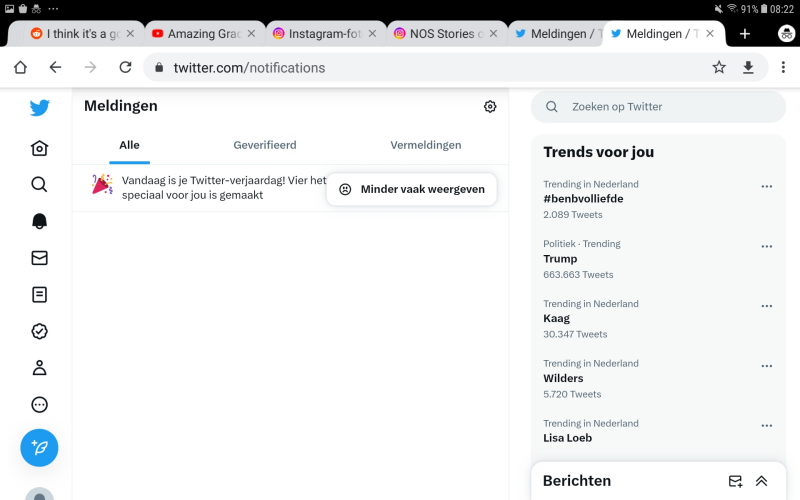Open Twitter Verified icon in sidebar
This screenshot has height=500, width=800.
[39, 331]
